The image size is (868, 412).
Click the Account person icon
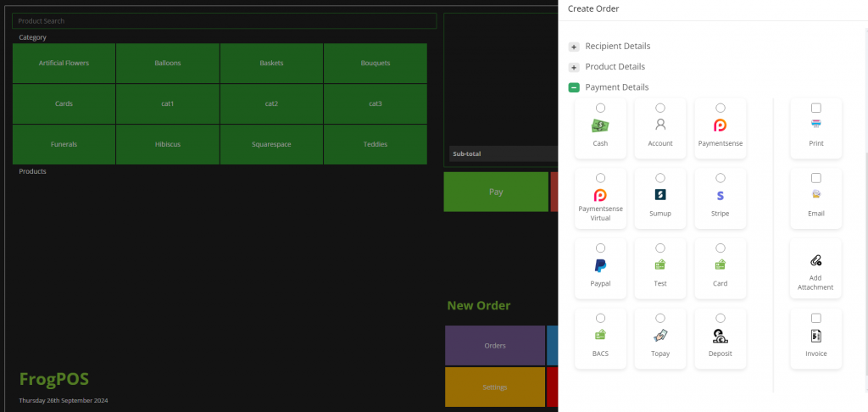pos(660,125)
